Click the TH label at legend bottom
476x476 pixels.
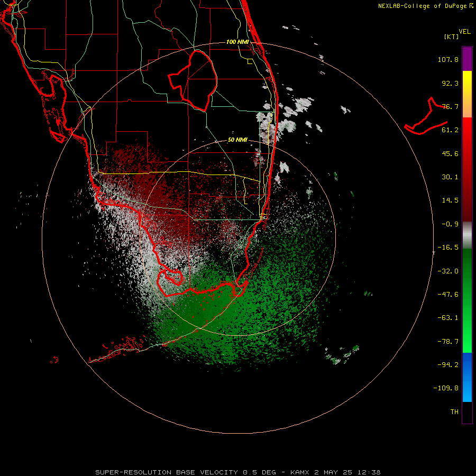point(454,412)
